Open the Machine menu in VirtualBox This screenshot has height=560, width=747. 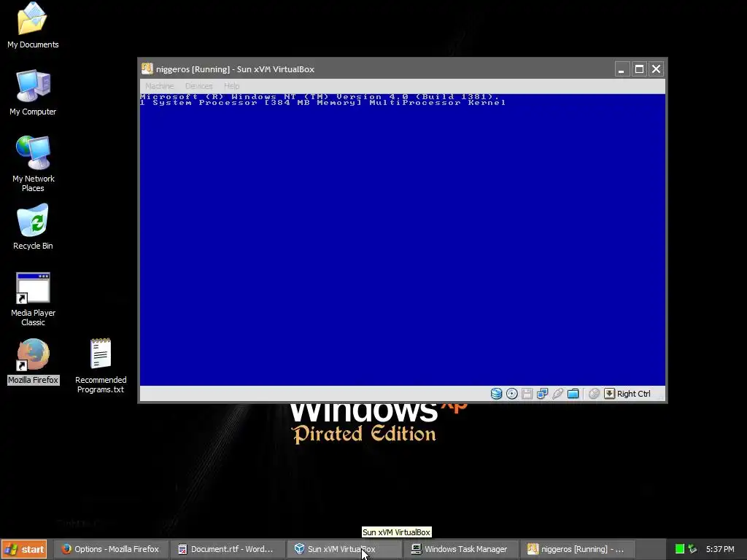pos(160,86)
